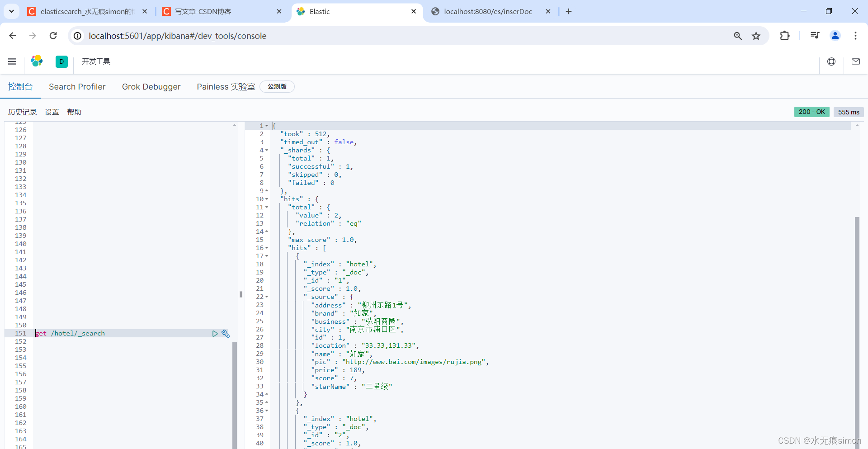Open a new browser tab
The image size is (868, 449).
coord(569,11)
